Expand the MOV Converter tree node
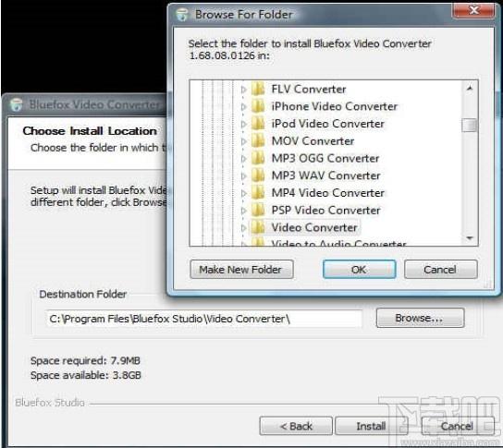The width and height of the screenshot is (503, 448). 244,141
